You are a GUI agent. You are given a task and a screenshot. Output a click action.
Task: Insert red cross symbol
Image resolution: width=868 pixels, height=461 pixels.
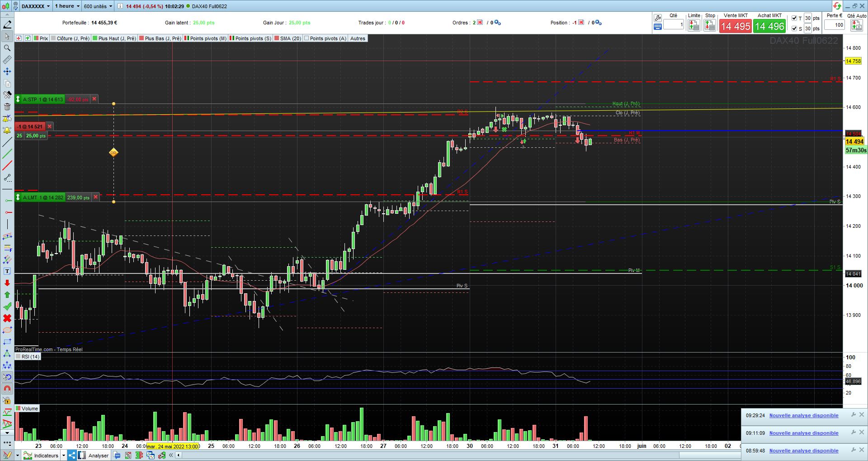pos(7,318)
